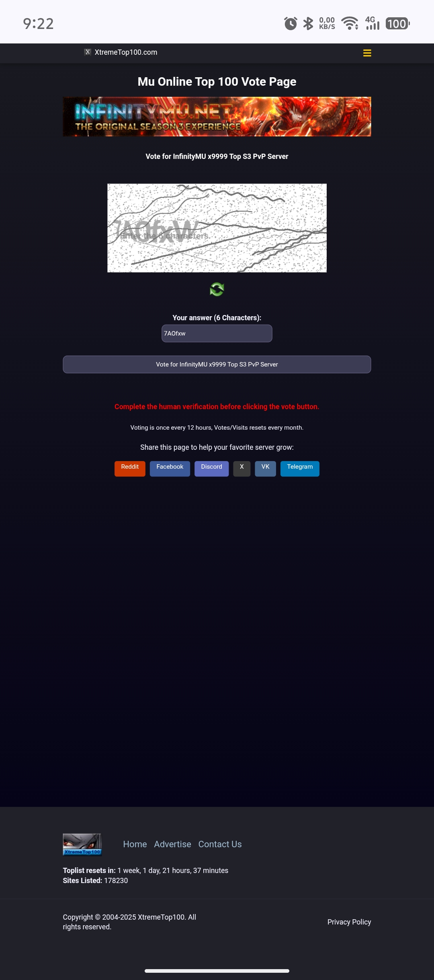Tap the battery 100 indicator
Image resolution: width=434 pixels, height=980 pixels.
point(397,23)
